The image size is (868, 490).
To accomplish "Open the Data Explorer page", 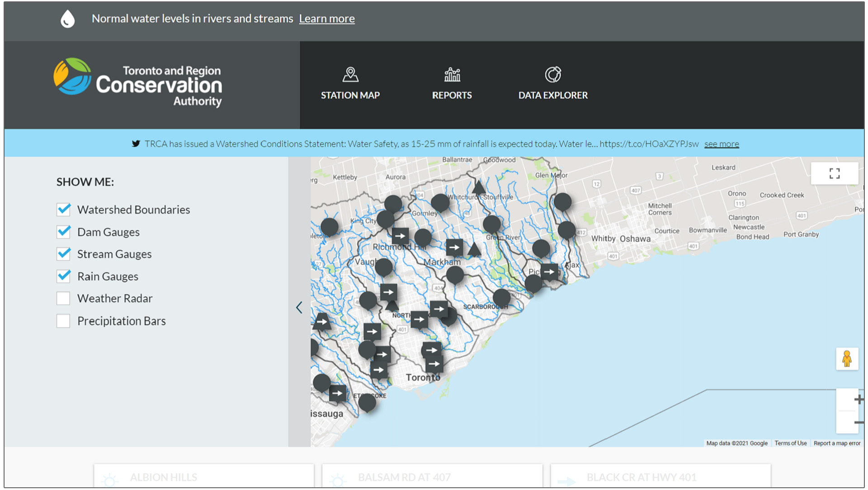I will [x=552, y=84].
